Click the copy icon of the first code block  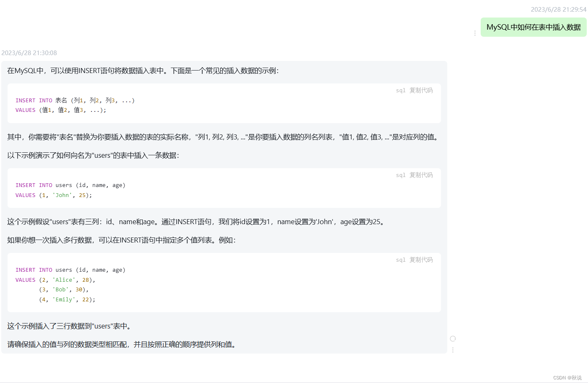tap(421, 90)
